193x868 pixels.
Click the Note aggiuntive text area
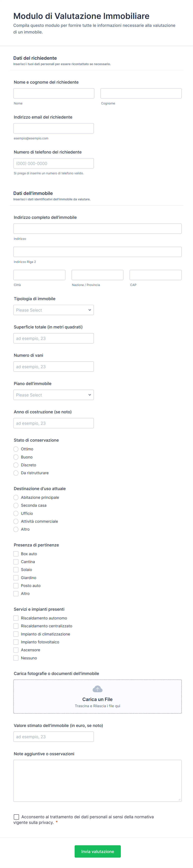point(97,780)
